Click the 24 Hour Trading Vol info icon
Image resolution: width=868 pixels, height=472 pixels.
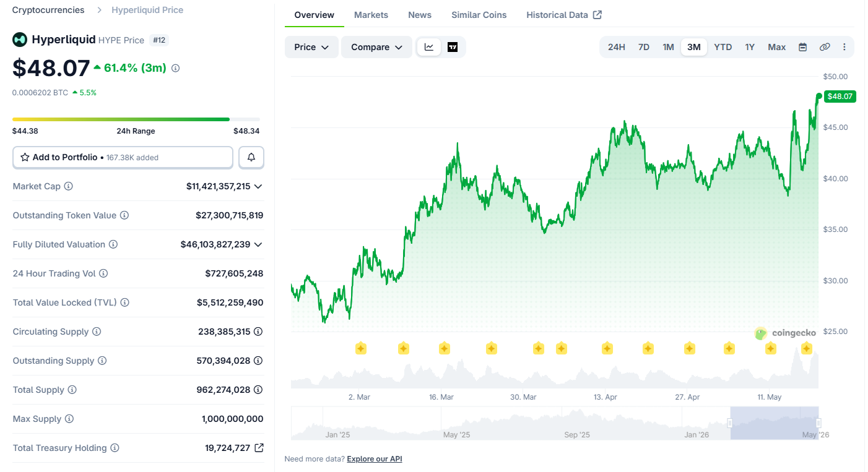pyautogui.click(x=103, y=273)
